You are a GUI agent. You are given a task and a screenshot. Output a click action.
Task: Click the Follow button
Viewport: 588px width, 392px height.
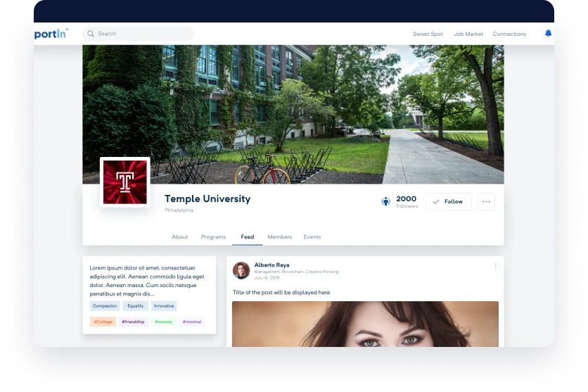pos(449,202)
